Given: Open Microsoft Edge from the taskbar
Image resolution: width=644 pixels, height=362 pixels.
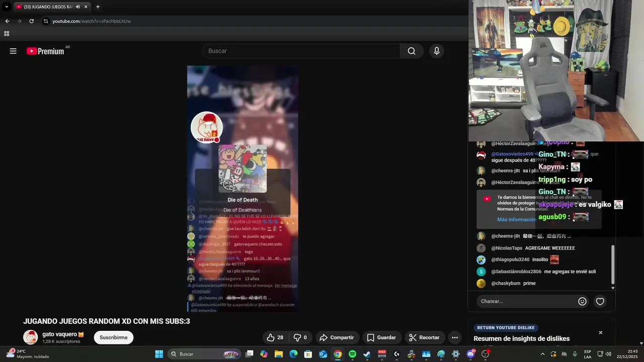Looking at the screenshot, I should pos(293,354).
